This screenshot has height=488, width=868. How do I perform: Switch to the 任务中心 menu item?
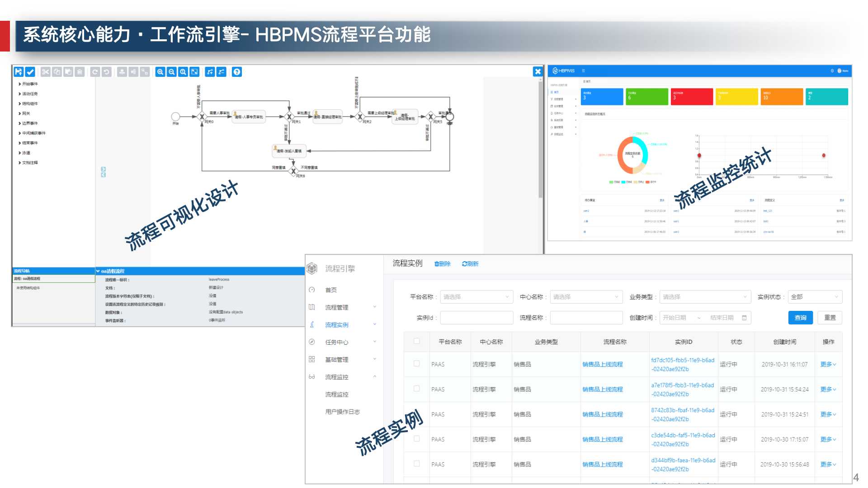click(337, 342)
